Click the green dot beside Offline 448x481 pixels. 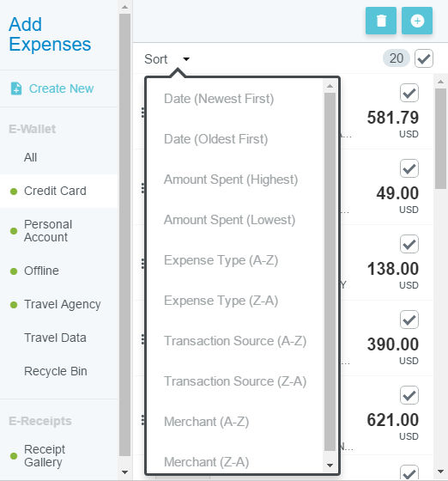click(14, 271)
